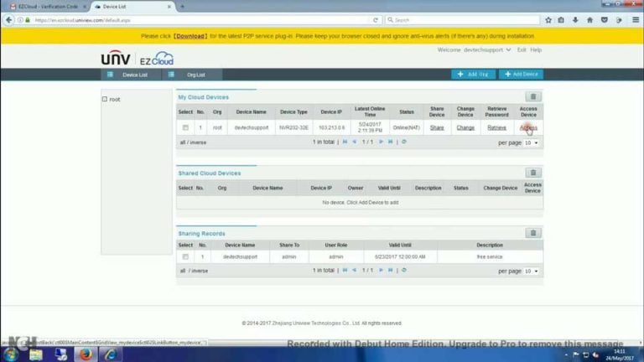Open per page dropdown in My Cloud Devices

532,142
